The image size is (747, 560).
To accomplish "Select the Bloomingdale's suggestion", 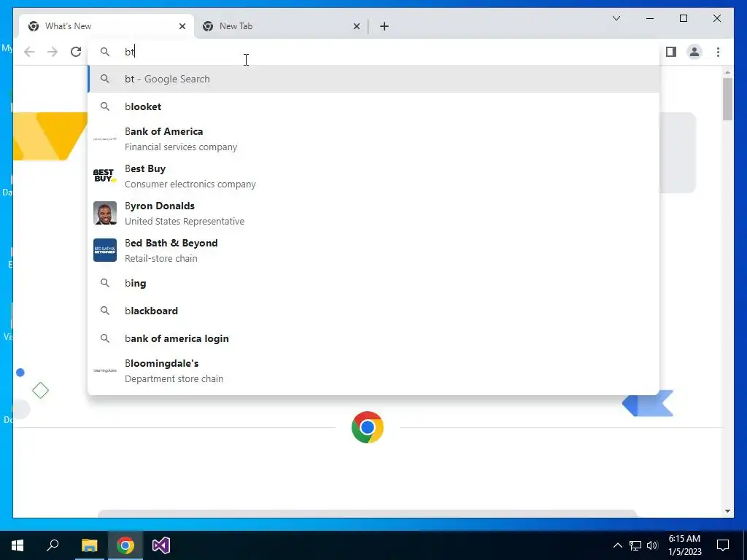I will coord(373,371).
